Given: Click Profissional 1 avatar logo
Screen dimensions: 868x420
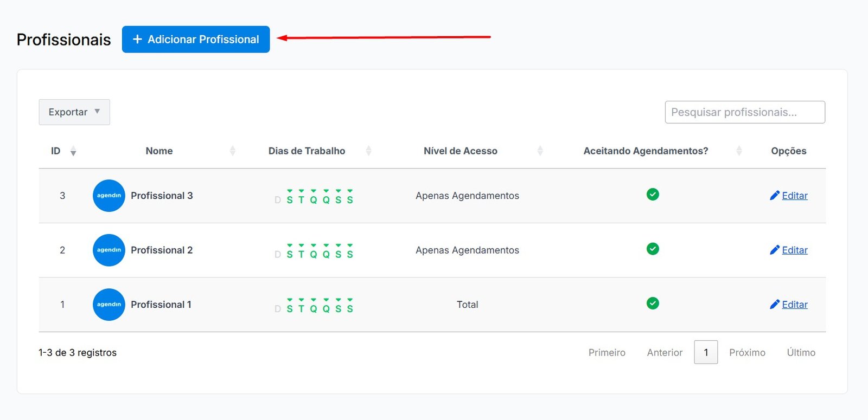Looking at the screenshot, I should [x=109, y=305].
